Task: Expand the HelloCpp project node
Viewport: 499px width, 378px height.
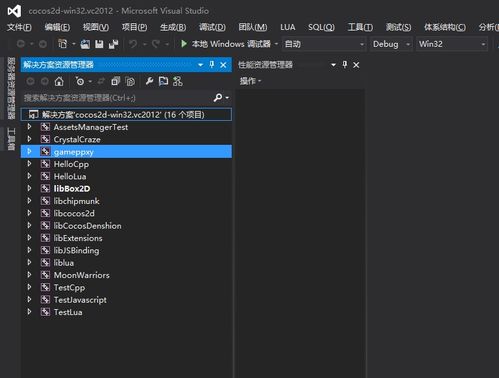Action: (29, 164)
